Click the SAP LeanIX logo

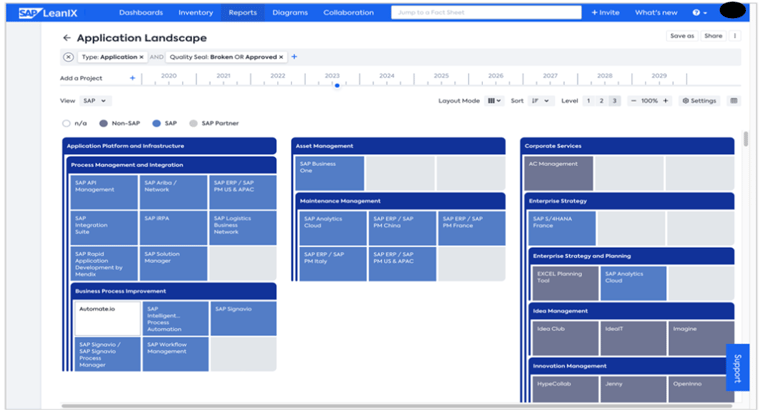click(48, 13)
